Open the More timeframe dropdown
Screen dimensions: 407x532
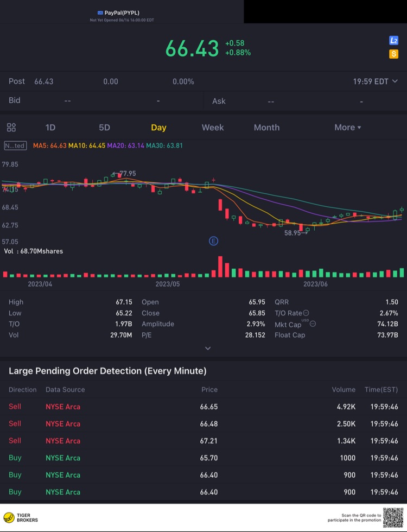(x=348, y=128)
